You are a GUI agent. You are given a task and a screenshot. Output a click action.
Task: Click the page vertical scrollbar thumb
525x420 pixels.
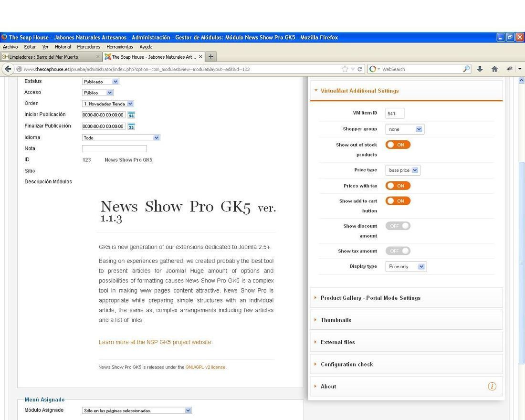point(521,263)
